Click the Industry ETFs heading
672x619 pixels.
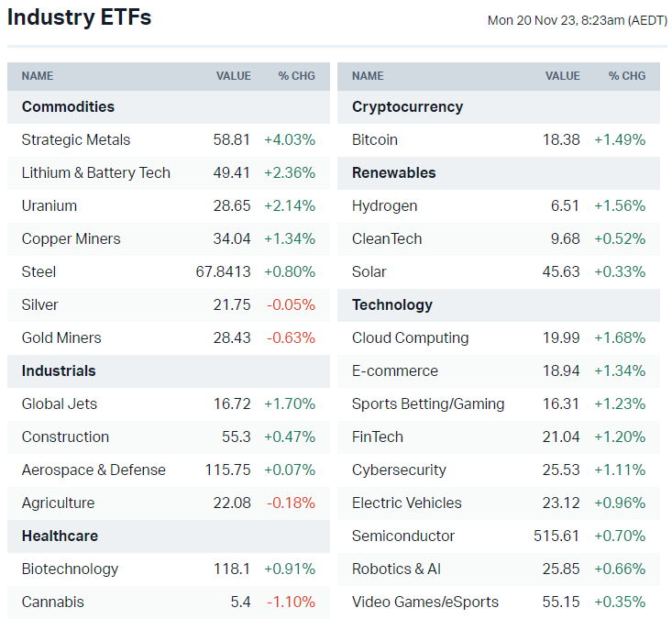click(80, 17)
